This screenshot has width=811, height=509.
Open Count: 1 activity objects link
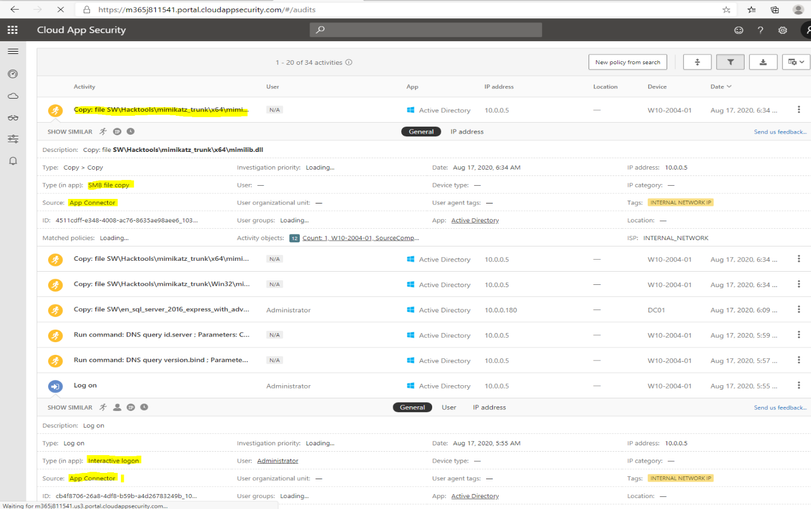click(x=361, y=238)
